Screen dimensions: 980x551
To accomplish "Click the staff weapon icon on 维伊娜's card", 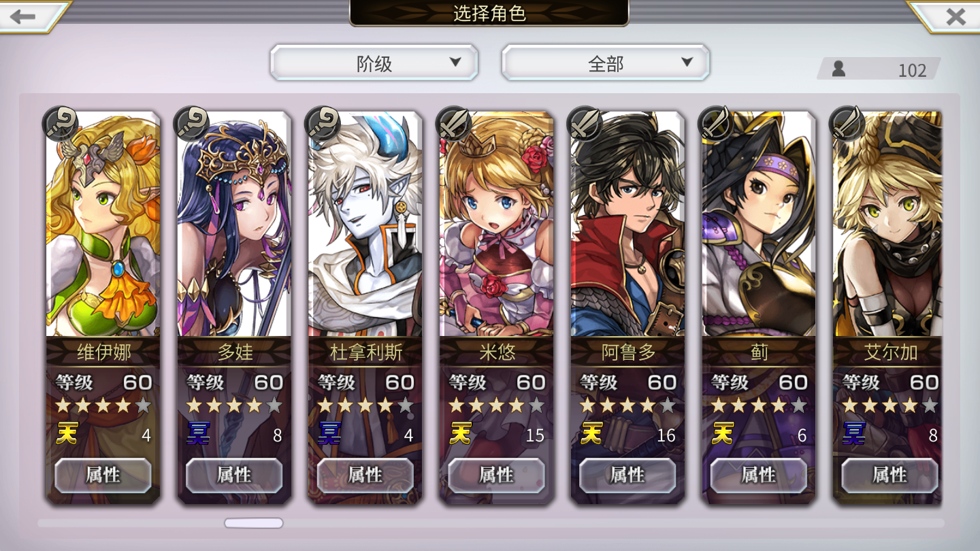I will coord(61,124).
